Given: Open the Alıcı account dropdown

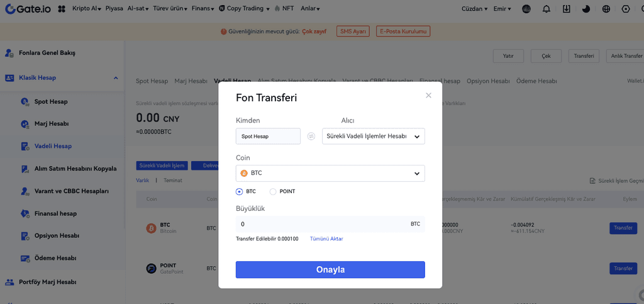Looking at the screenshot, I should [x=373, y=136].
